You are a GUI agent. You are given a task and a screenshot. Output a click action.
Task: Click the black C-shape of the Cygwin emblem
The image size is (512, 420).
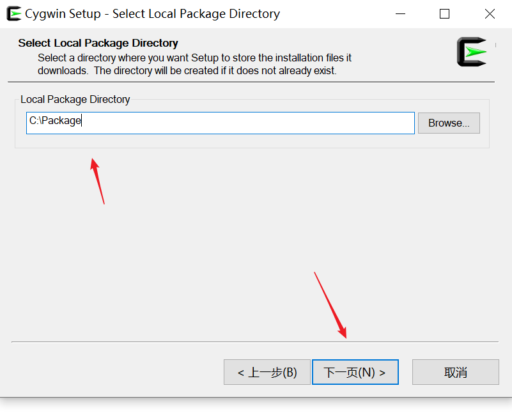pos(462,52)
